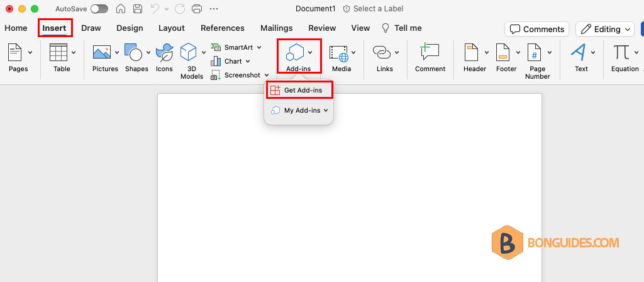Click the Table grid icon
Screen dimensions: 644x282
tap(58, 52)
